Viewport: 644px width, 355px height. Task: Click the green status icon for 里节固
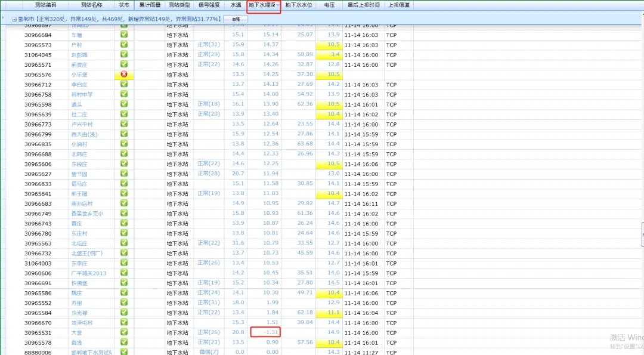pyautogui.click(x=124, y=174)
